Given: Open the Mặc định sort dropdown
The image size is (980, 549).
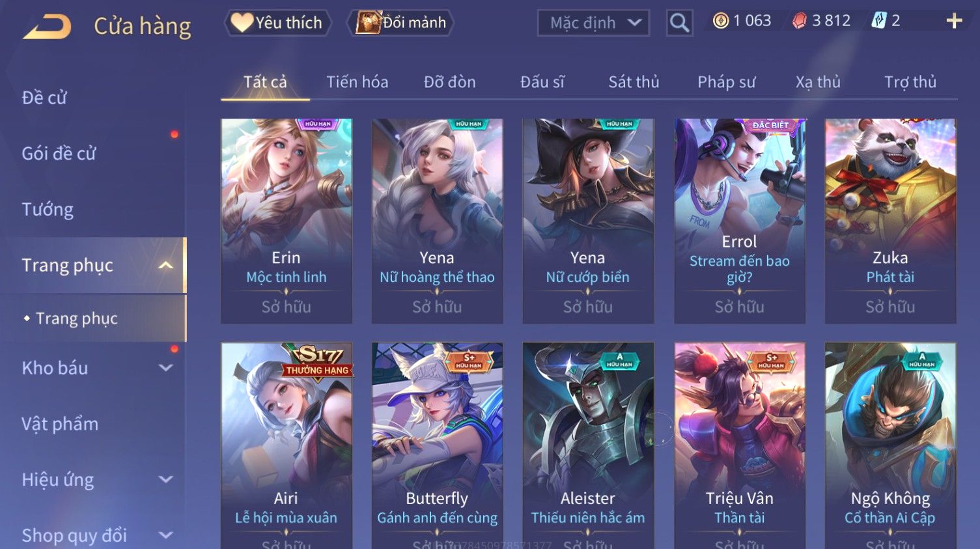Looking at the screenshot, I should point(593,23).
